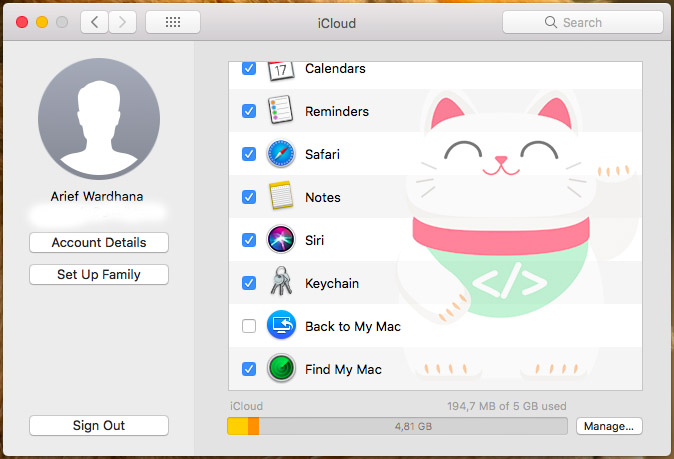The image size is (674, 459).
Task: Click the Siri icon
Action: click(x=281, y=239)
